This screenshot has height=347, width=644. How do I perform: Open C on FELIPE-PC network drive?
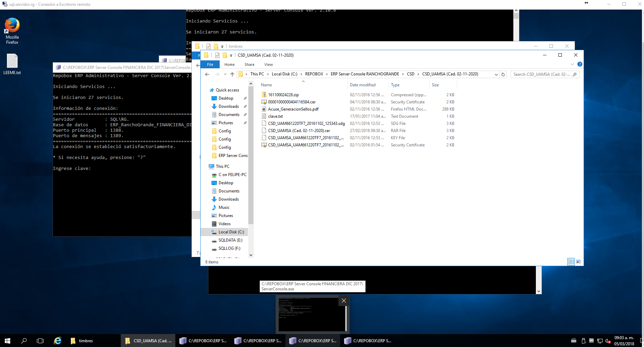(x=232, y=175)
